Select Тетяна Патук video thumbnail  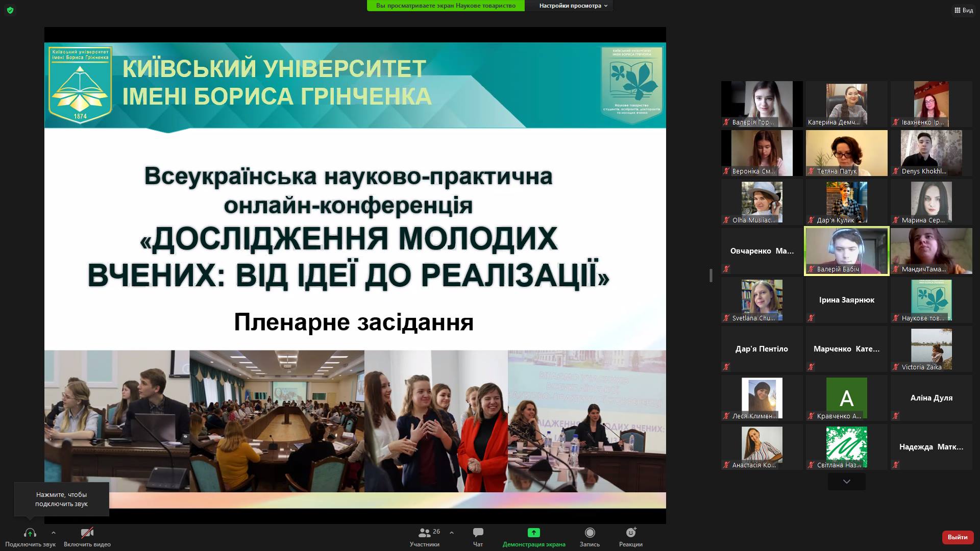[x=847, y=153]
